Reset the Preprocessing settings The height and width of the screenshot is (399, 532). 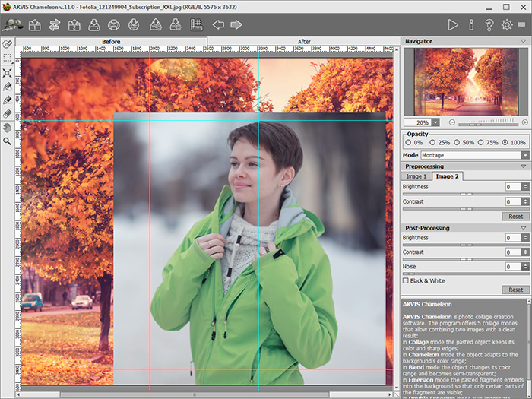515,216
